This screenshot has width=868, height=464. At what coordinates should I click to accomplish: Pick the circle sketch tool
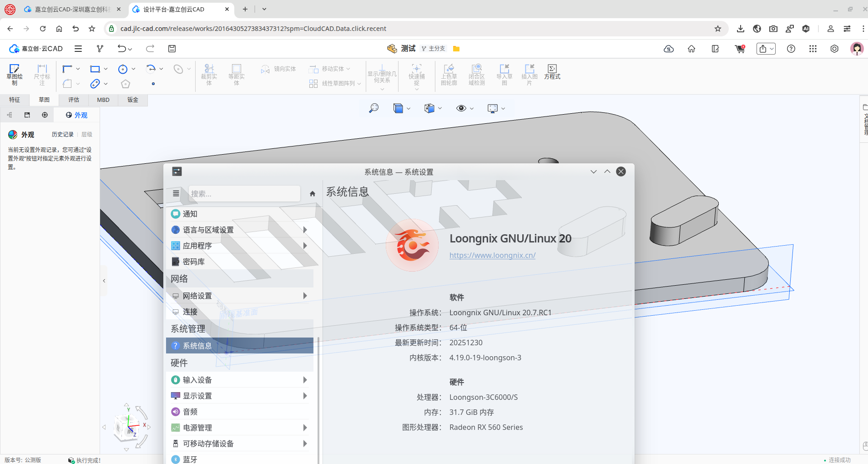[x=123, y=69]
